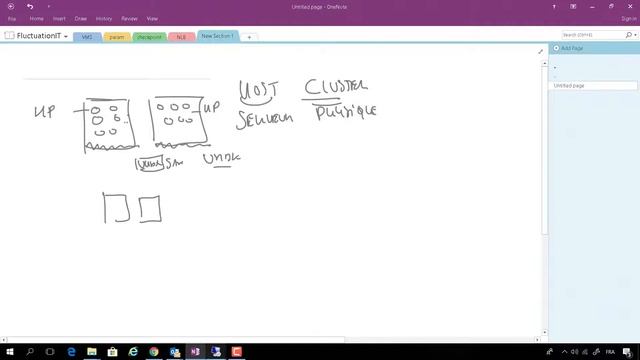Screen dimensions: 640x360
Task: Switch to the Review ribbon tab
Action: pyautogui.click(x=129, y=19)
